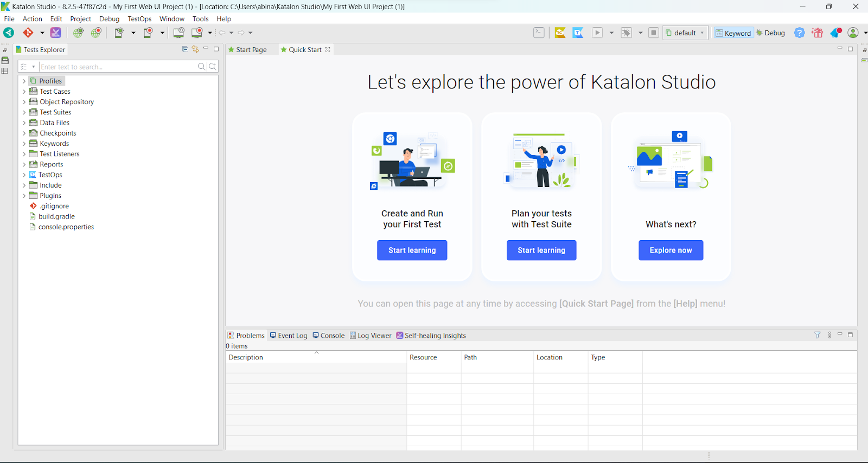Open the Help menu
868x463 pixels.
(224, 19)
